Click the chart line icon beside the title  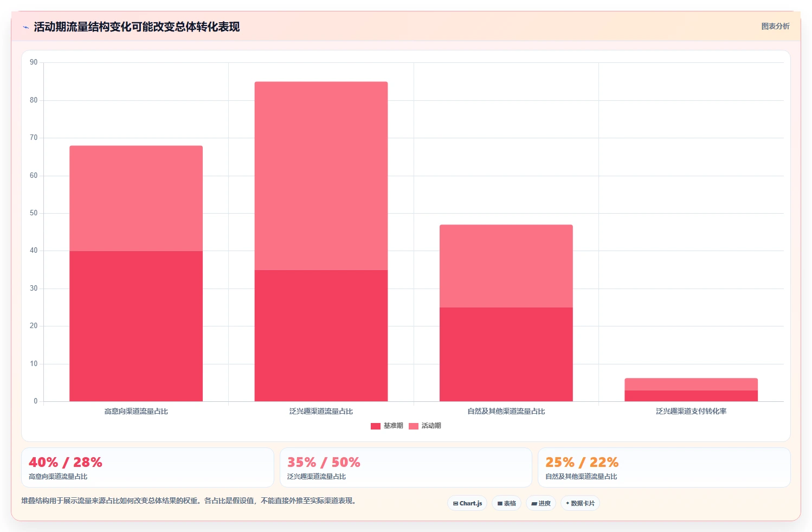[x=25, y=27]
